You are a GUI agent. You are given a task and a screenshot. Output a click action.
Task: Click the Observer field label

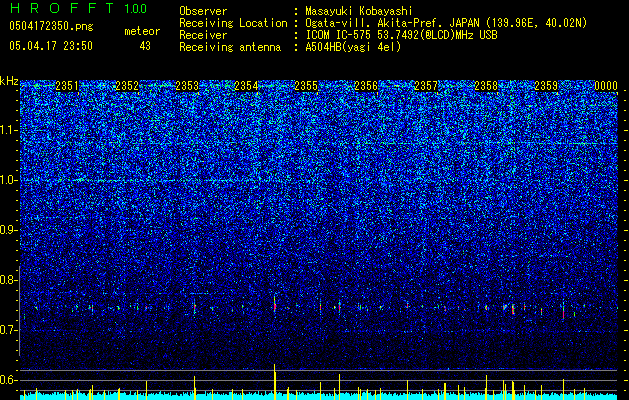click(203, 11)
